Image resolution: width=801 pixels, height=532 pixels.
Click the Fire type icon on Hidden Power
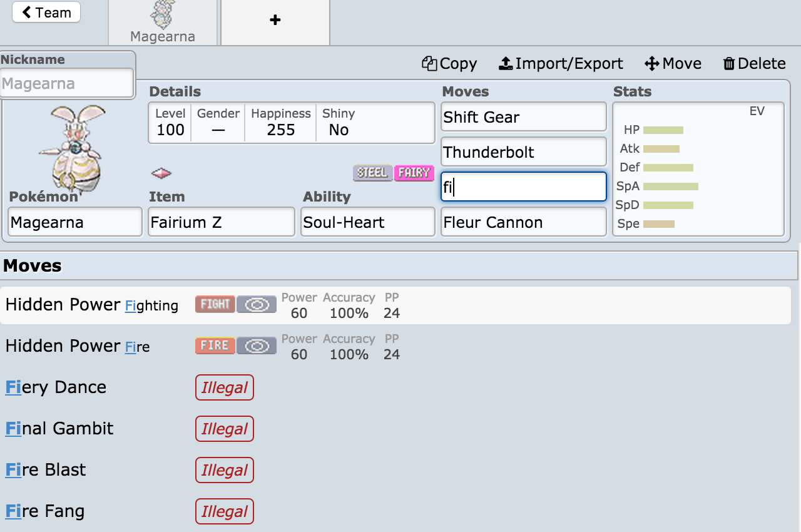coord(215,346)
